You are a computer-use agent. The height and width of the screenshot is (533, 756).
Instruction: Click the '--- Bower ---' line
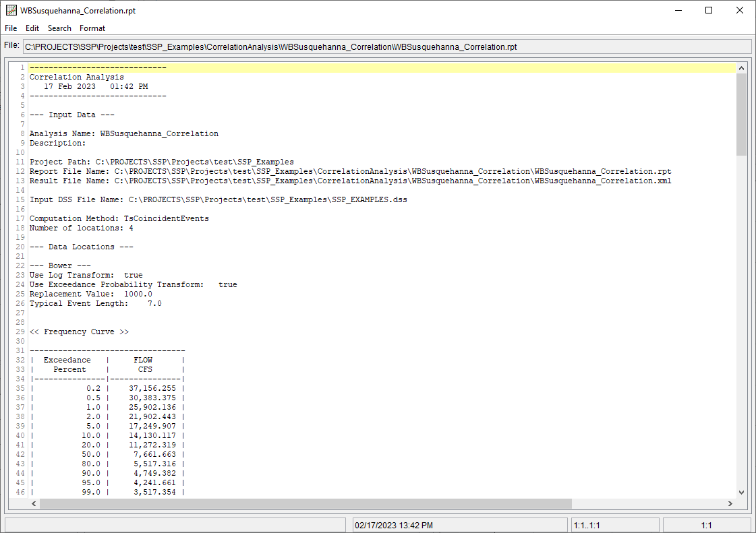coord(60,265)
